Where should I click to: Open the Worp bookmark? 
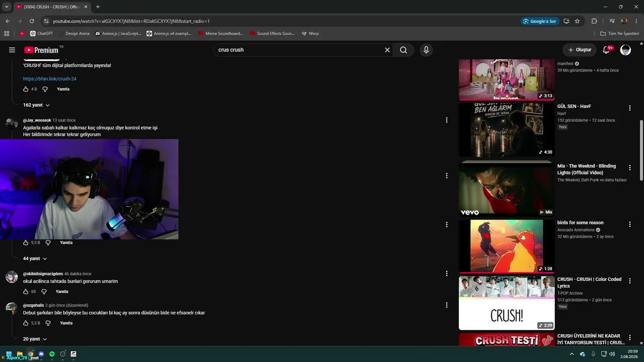[x=310, y=34]
